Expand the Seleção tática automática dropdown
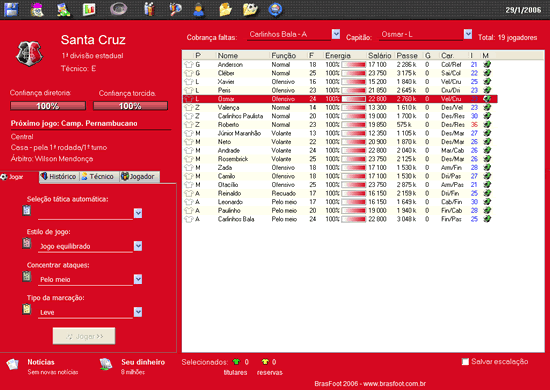This screenshot has height=390, width=550. 138,213
